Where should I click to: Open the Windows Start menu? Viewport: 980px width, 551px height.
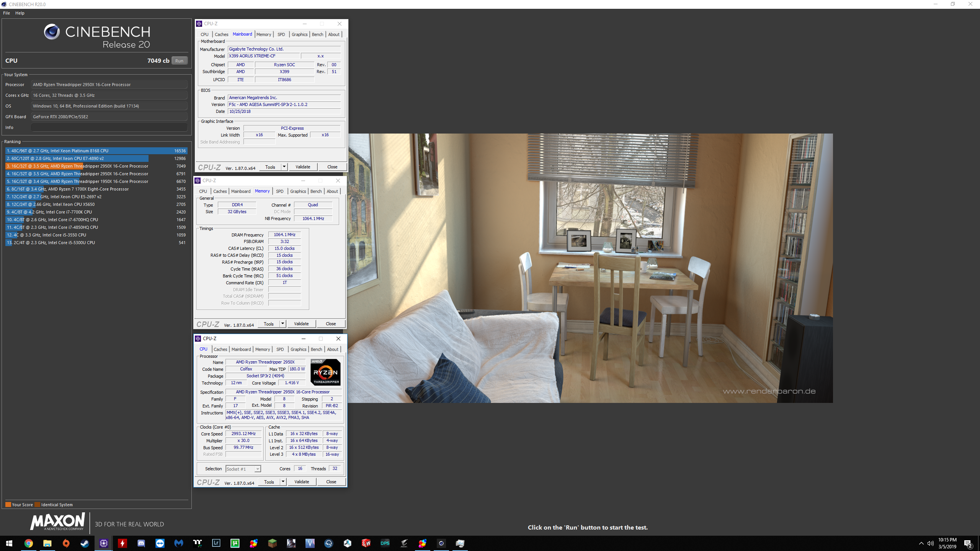click(9, 543)
